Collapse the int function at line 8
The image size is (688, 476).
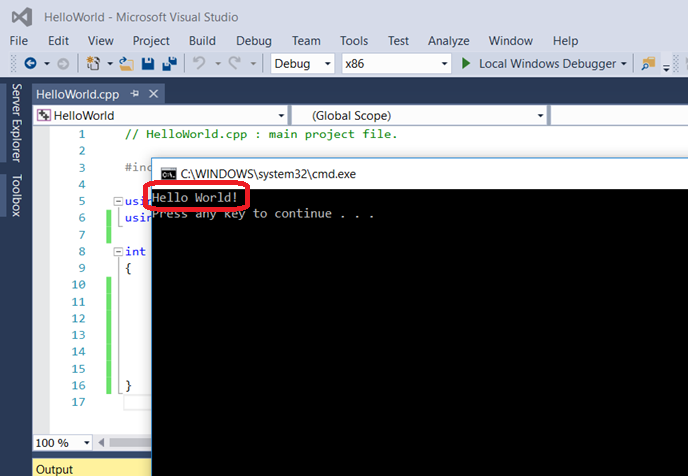(118, 252)
